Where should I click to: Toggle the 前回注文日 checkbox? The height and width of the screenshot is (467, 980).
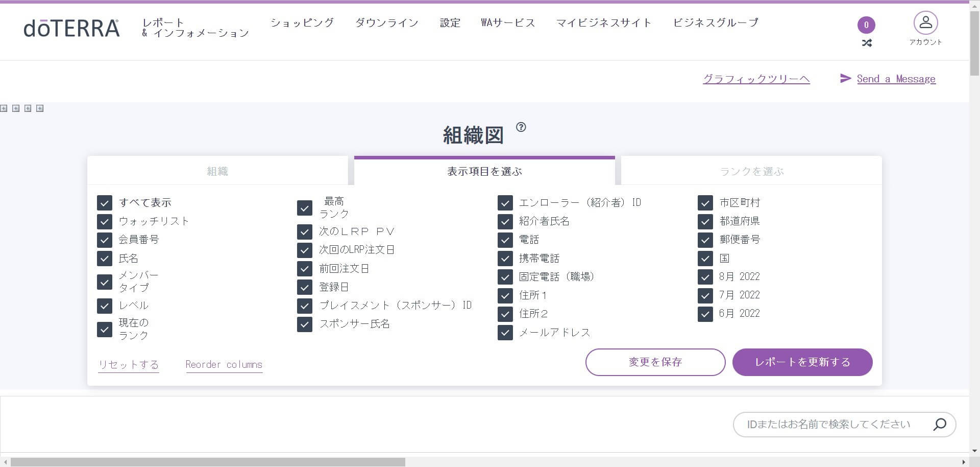tap(305, 269)
